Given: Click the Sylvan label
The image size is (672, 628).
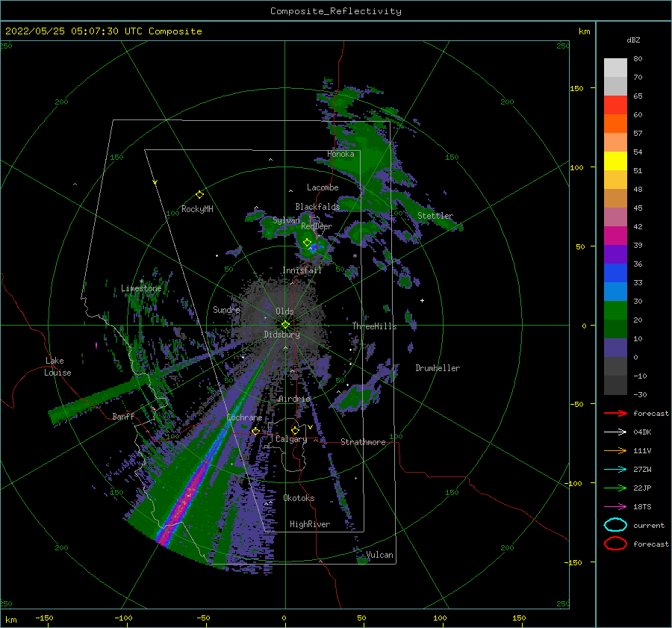Looking at the screenshot, I should pyautogui.click(x=286, y=220).
